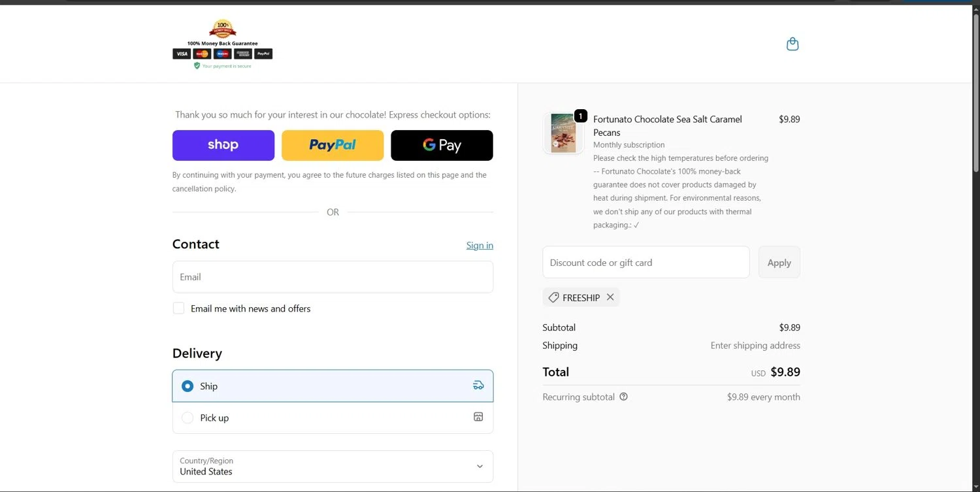This screenshot has width=980, height=492.
Task: Click the Fortunato Chocolate product thumbnail
Action: coord(563,133)
